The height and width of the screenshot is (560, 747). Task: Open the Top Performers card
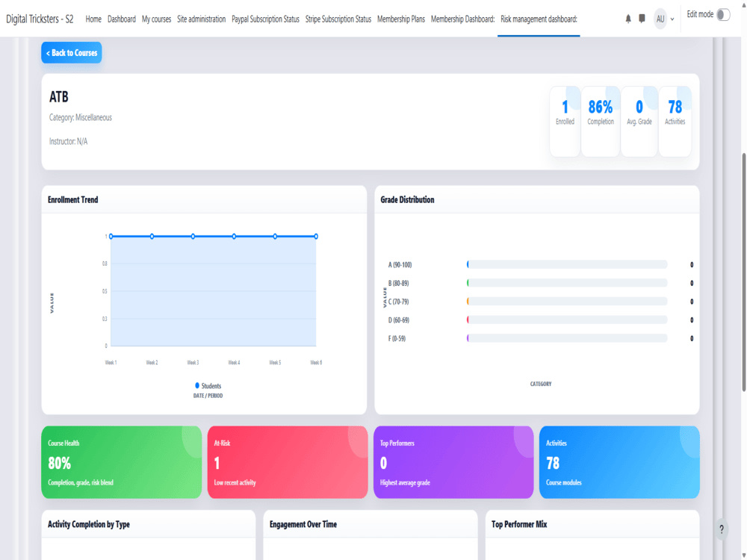tap(453, 462)
